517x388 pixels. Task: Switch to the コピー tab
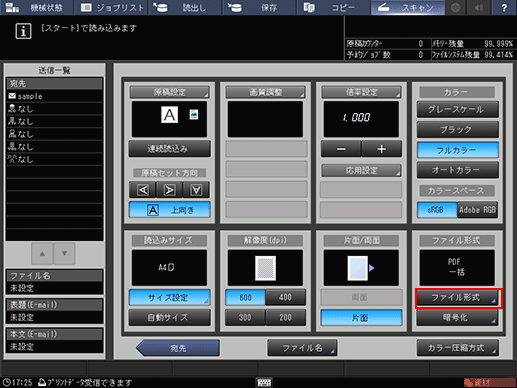334,7
